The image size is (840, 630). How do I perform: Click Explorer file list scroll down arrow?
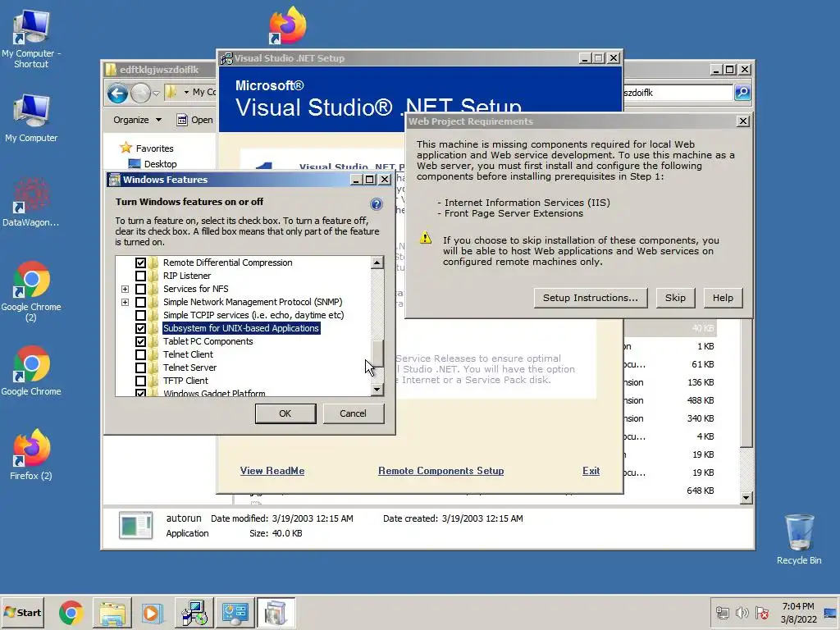coord(746,498)
